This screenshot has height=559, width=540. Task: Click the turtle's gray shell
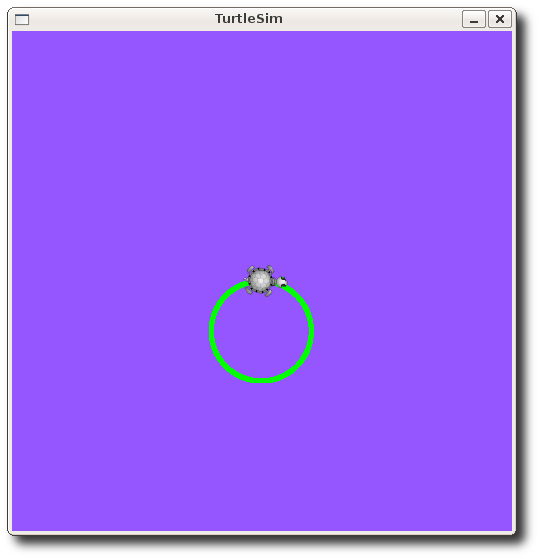pyautogui.click(x=261, y=281)
